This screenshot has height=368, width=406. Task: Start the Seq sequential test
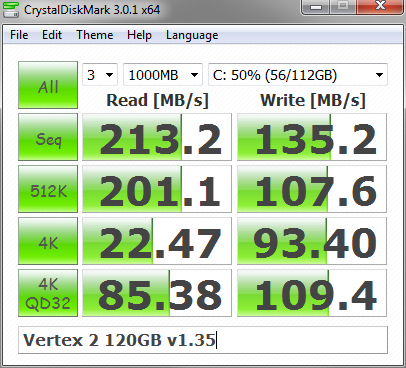(x=48, y=137)
